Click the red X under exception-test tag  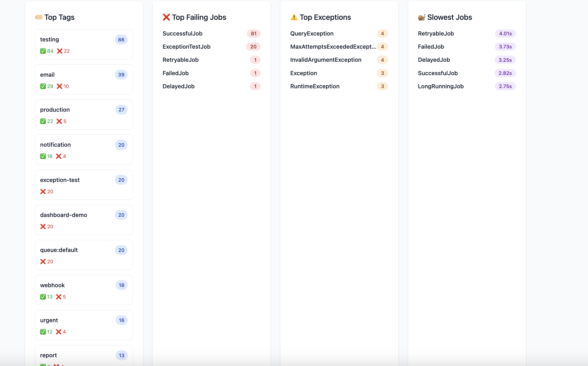[43, 191]
